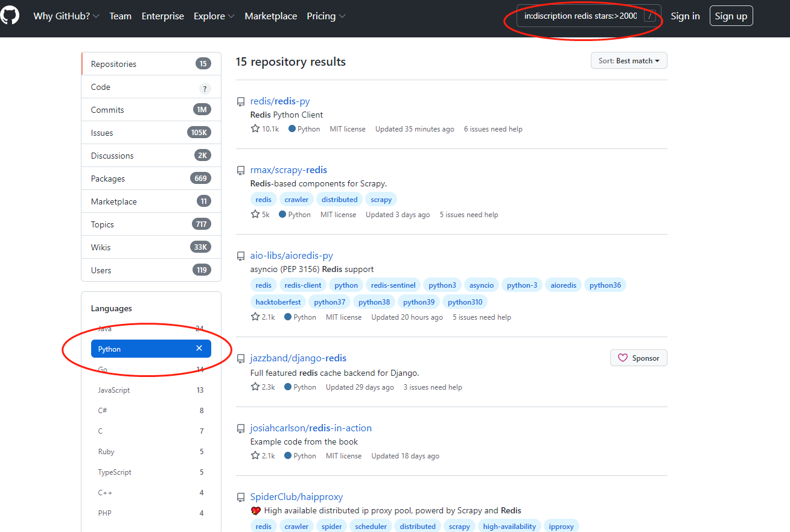
Task: Click the heart emoji in haipproxy description
Action: pyautogui.click(x=256, y=511)
